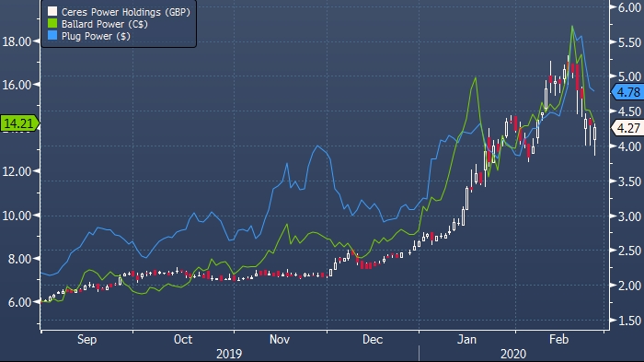Image resolution: width=644 pixels, height=362 pixels.
Task: Click the green 14.21 price tag
Action: (19, 123)
